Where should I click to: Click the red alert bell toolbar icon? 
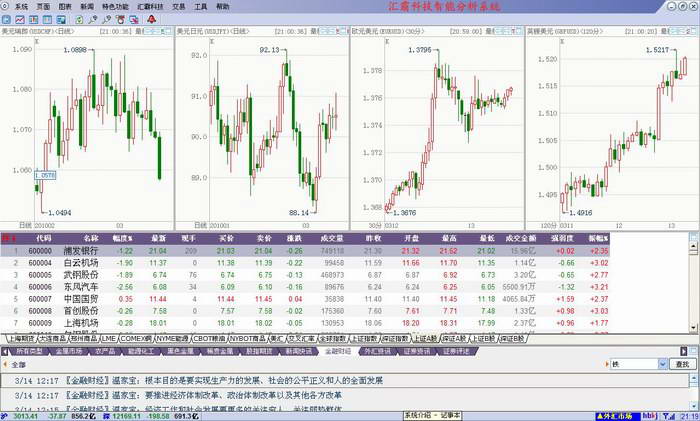152,19
